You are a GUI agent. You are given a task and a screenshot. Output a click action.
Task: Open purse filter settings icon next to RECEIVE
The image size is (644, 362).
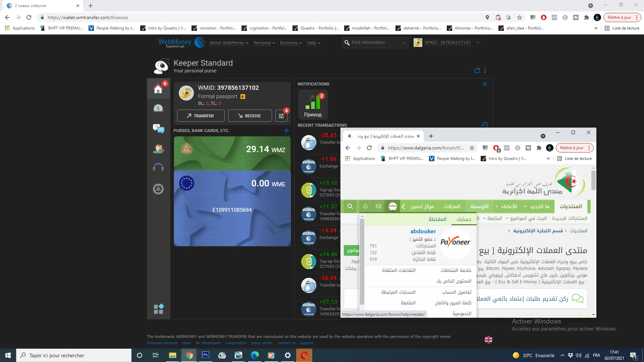pos(281,116)
